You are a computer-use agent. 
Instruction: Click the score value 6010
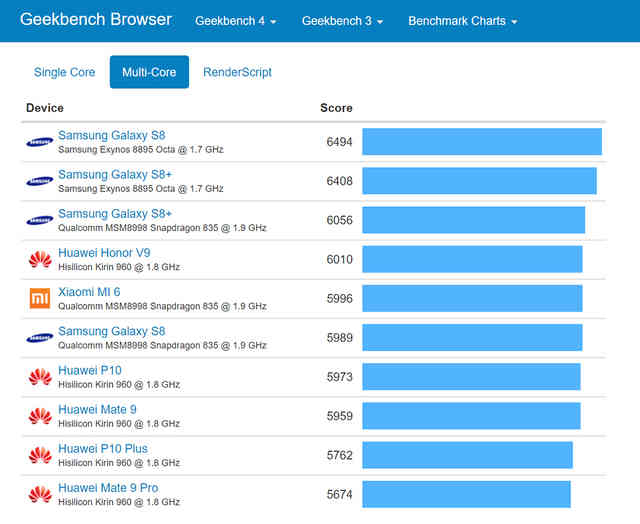(x=339, y=260)
